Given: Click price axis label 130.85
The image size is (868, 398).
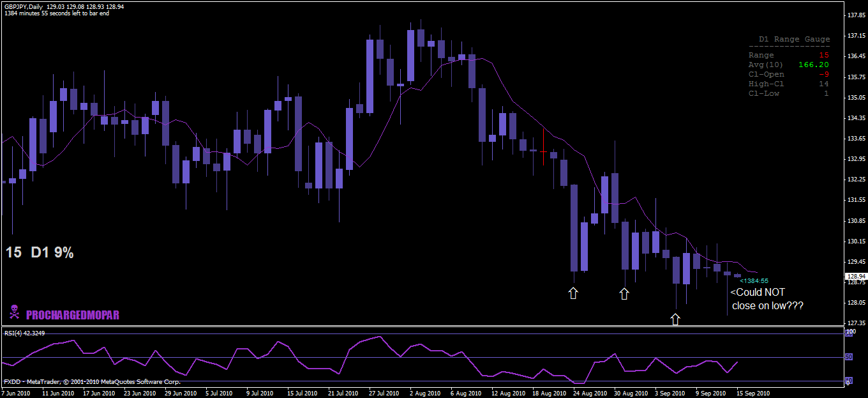Looking at the screenshot, I should [x=856, y=221].
